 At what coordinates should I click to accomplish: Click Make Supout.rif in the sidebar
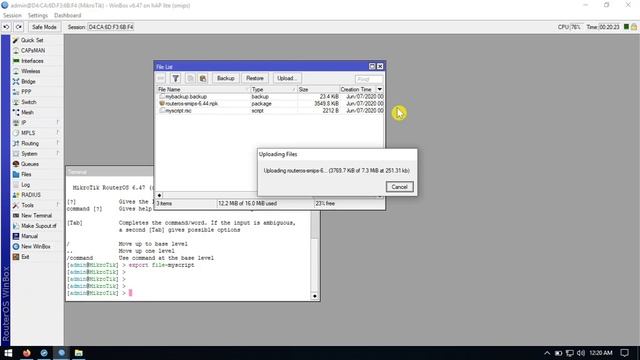38,226
